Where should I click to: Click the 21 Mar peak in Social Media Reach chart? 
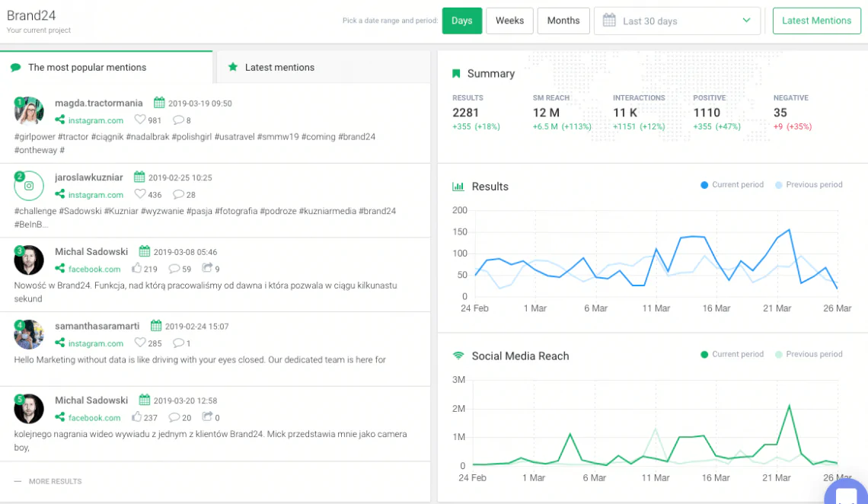pos(789,406)
